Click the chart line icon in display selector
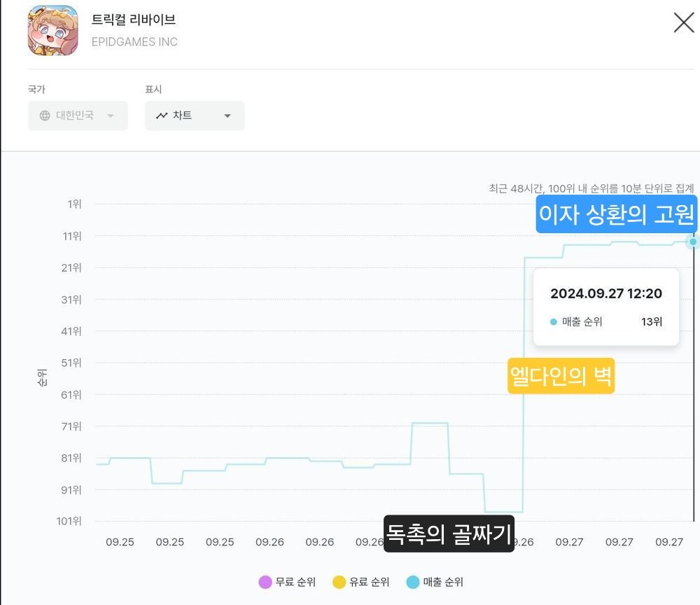The width and height of the screenshot is (700, 605). point(162,116)
